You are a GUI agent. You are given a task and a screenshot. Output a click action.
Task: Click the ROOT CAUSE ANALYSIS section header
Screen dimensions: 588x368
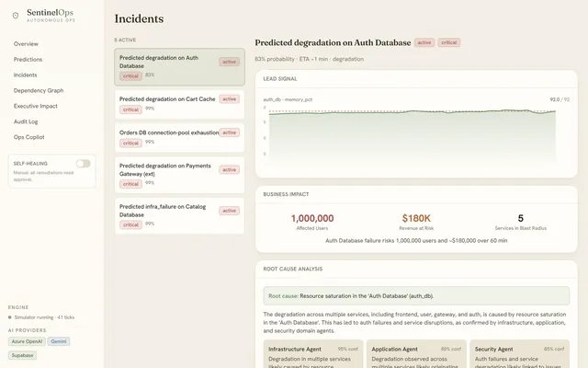click(x=293, y=269)
